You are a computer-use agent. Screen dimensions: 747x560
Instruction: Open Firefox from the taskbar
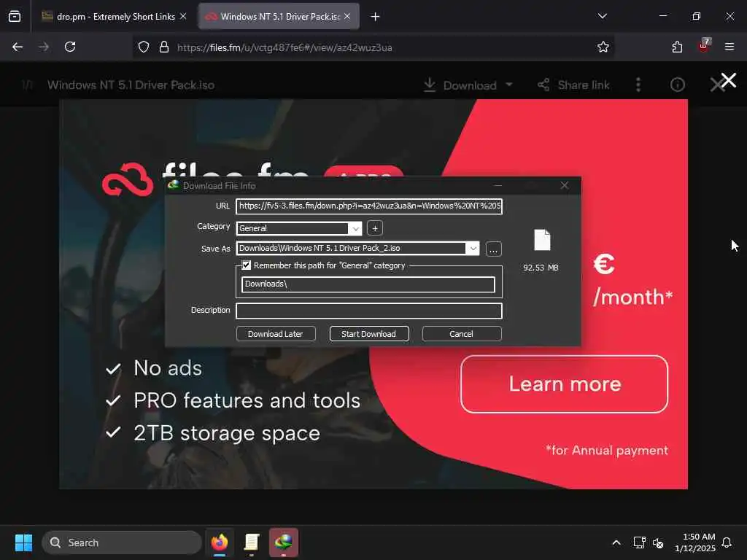[220, 542]
